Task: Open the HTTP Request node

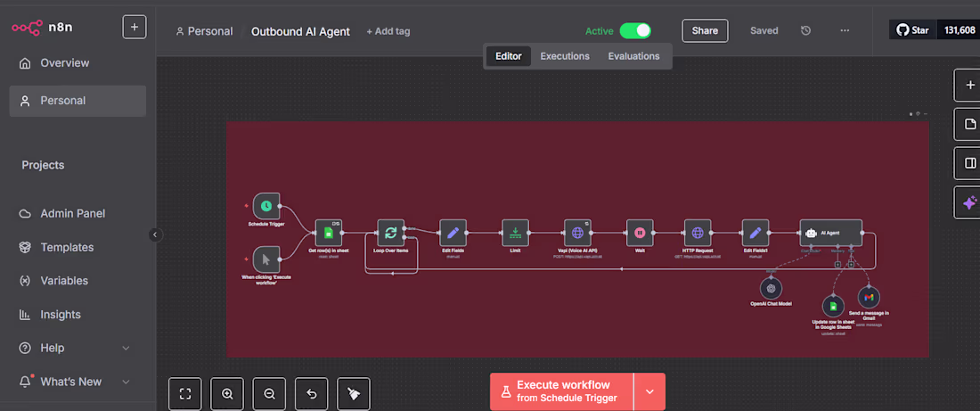Action: coord(698,233)
